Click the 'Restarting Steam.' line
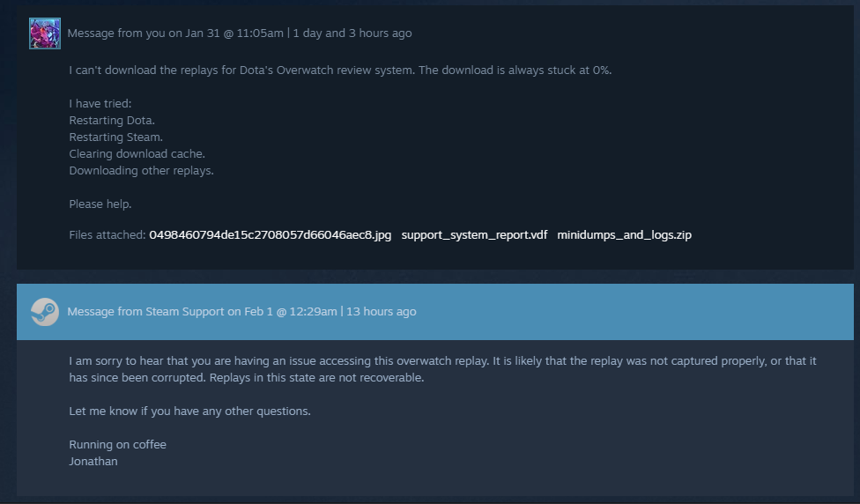The height and width of the screenshot is (504, 860). (x=115, y=137)
